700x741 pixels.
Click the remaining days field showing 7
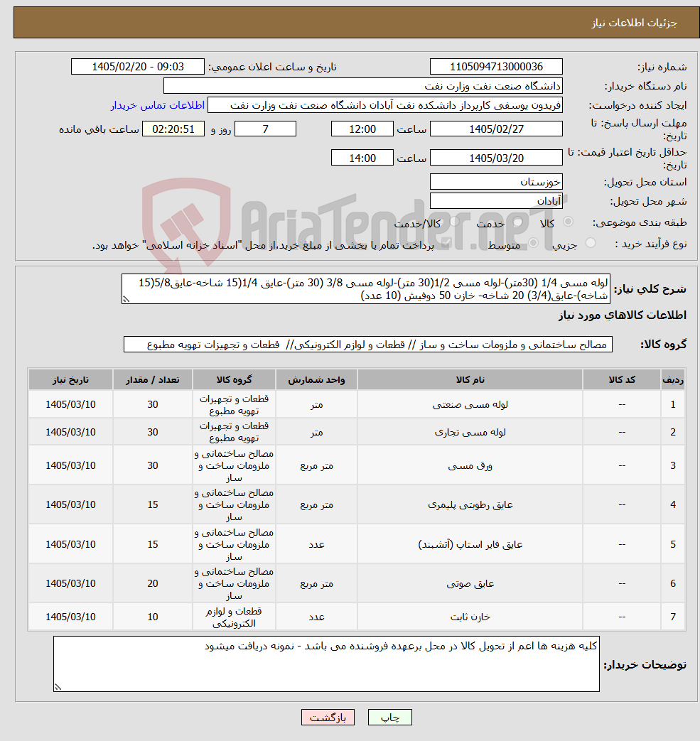click(x=266, y=129)
